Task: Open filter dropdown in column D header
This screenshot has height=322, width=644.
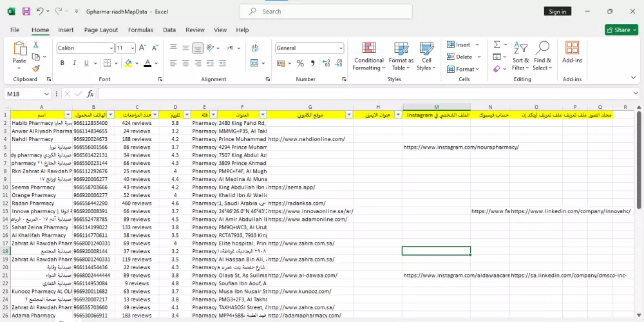Action: (x=185, y=115)
